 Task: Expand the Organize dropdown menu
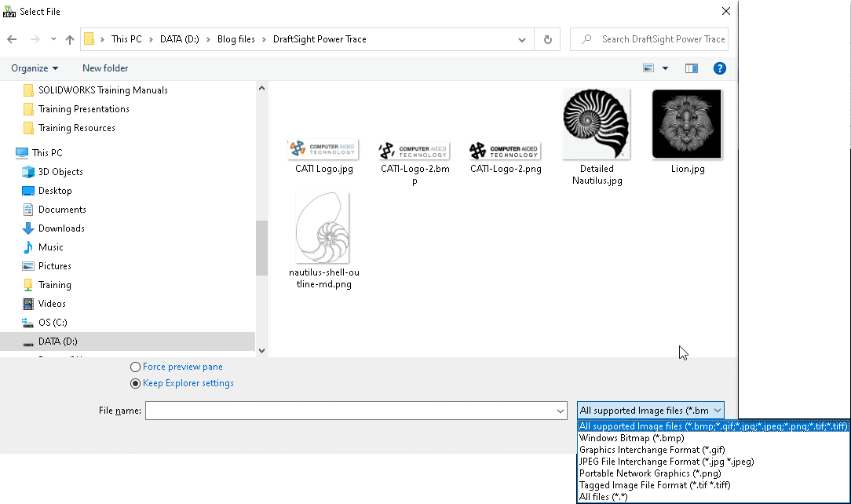click(x=35, y=68)
